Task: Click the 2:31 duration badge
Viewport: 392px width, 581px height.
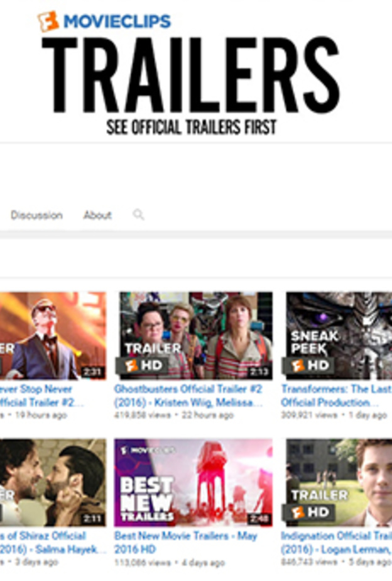Action: click(92, 372)
